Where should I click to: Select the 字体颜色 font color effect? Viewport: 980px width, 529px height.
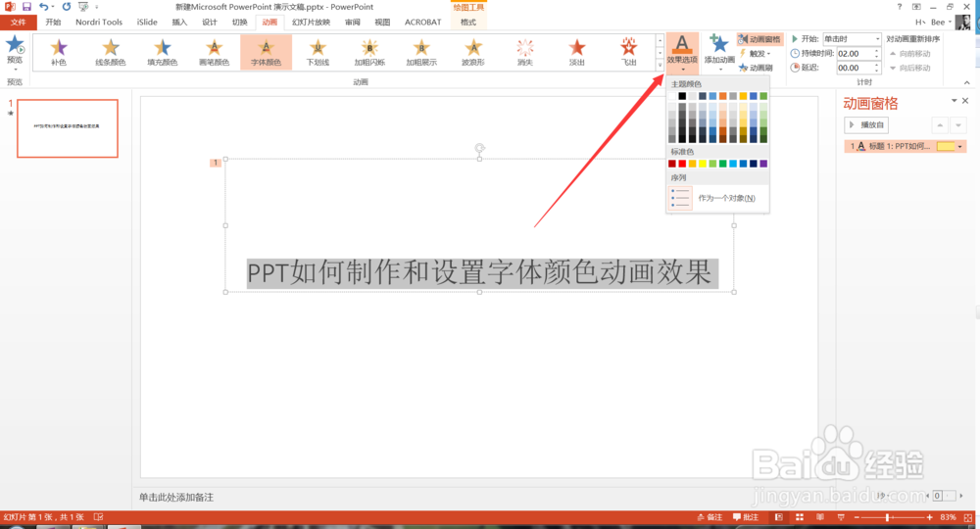click(267, 51)
